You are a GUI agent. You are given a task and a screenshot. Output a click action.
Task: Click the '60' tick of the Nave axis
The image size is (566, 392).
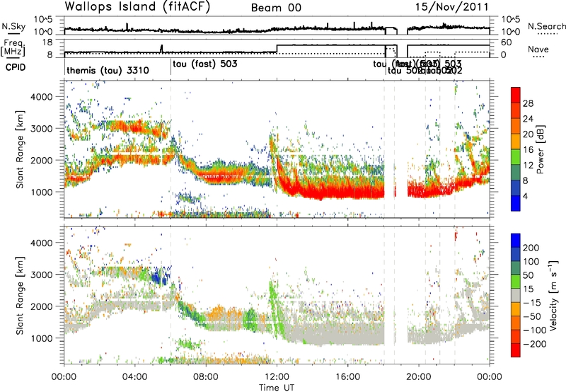point(507,42)
